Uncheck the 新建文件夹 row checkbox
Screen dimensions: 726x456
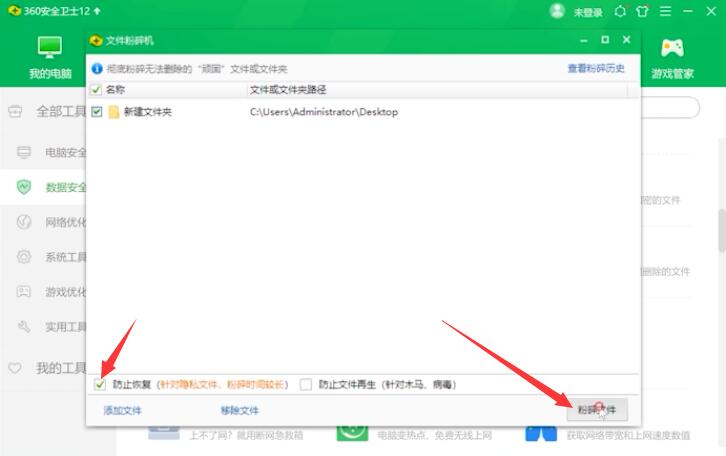click(96, 112)
